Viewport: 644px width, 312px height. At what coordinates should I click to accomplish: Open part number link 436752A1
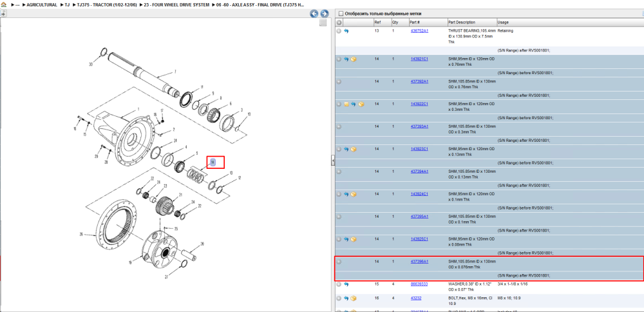coord(419,31)
